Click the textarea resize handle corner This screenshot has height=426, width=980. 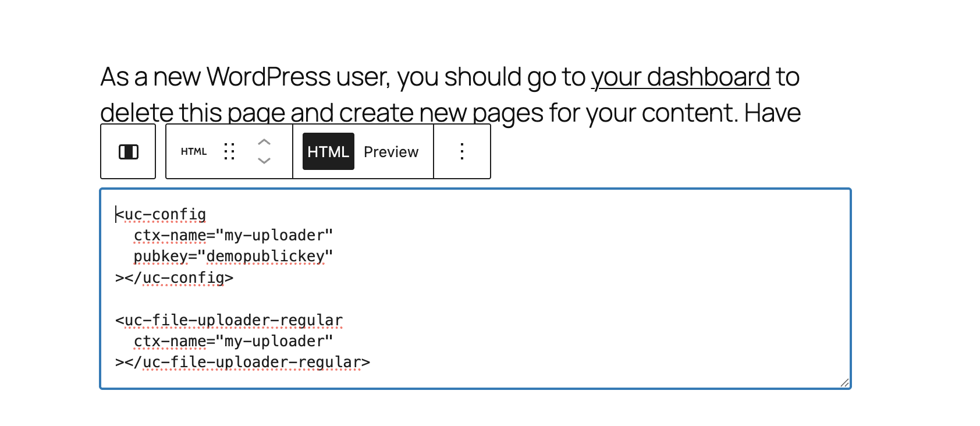click(844, 382)
